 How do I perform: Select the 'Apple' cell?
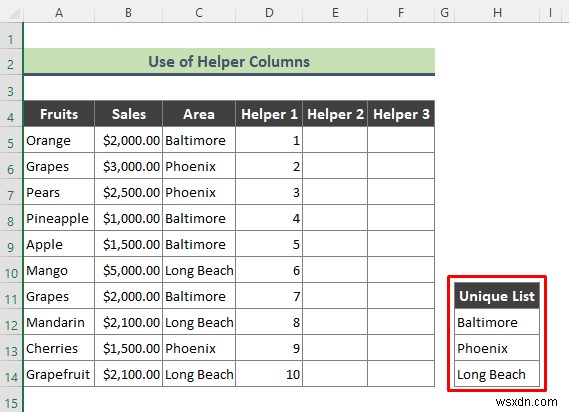(x=59, y=244)
